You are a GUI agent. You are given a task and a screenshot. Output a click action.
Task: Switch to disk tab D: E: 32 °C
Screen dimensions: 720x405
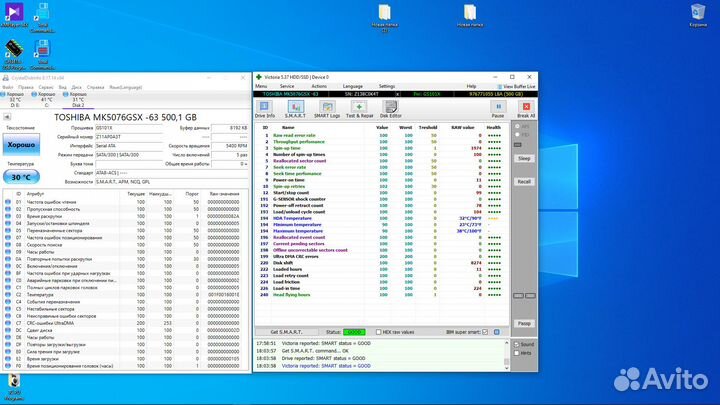click(x=13, y=99)
